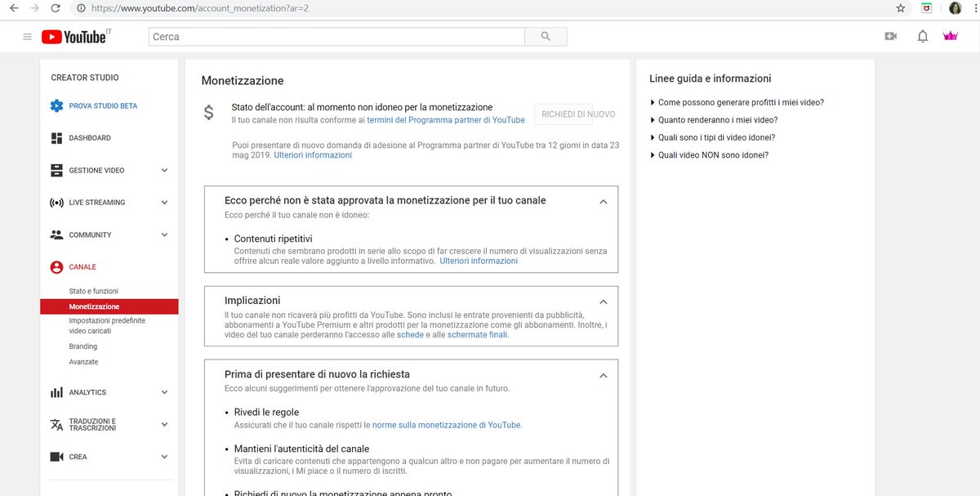980x496 pixels.
Task: Click the Gestione Video icon
Action: (x=56, y=170)
